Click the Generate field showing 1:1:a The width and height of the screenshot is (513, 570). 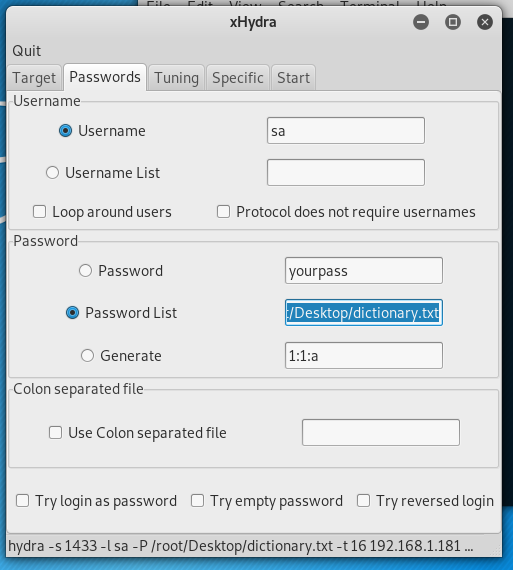tap(364, 356)
